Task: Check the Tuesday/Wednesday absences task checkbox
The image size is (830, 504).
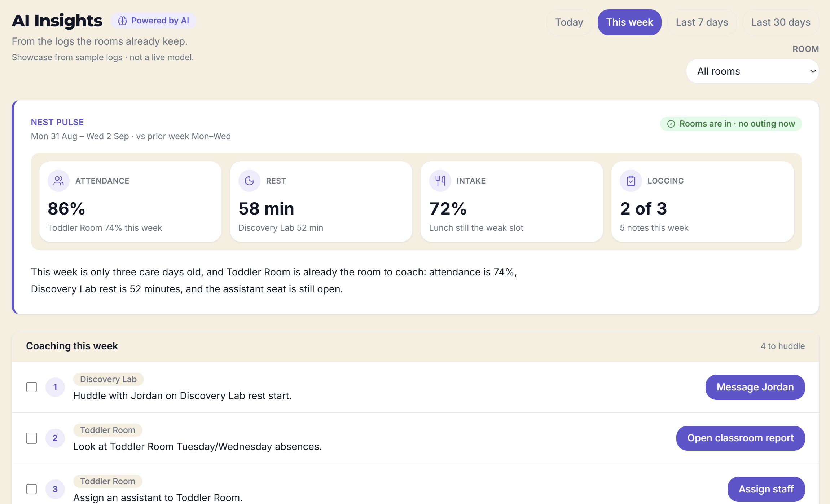Action: 32,438
